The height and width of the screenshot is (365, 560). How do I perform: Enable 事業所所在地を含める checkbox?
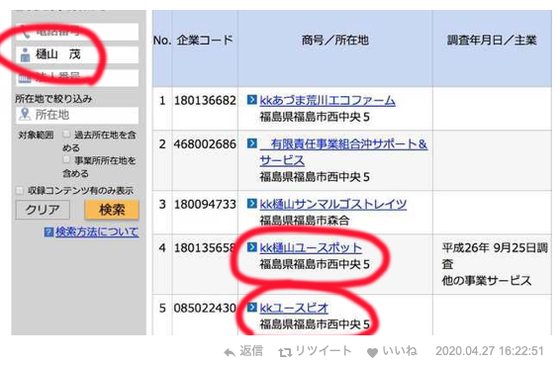point(66,159)
